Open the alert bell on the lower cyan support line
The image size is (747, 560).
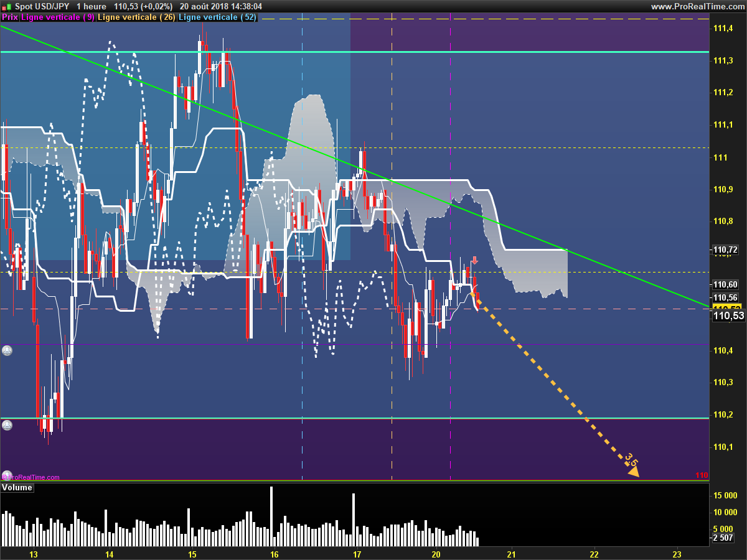pos(7,426)
